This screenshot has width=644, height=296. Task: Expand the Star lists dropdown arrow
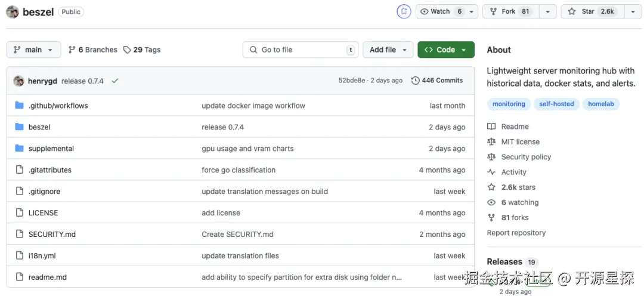pos(633,11)
